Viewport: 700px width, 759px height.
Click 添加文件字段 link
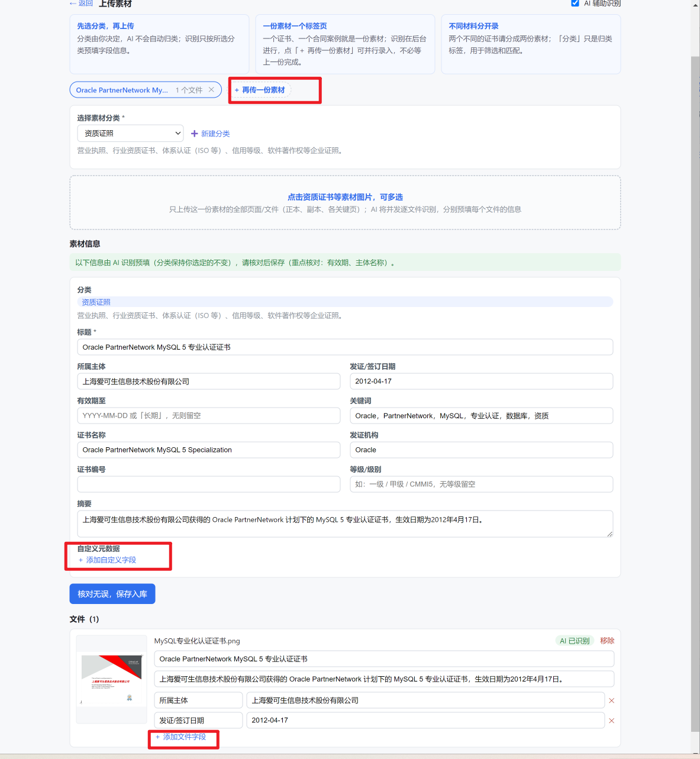click(180, 737)
